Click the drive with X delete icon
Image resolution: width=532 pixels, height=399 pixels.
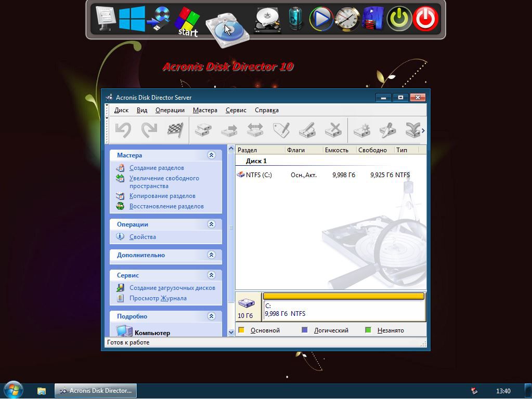[x=333, y=130]
